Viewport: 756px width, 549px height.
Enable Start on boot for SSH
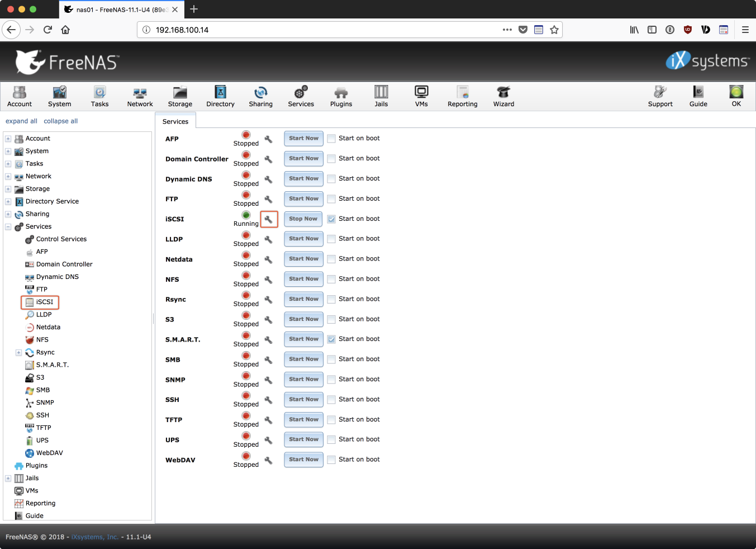(331, 400)
